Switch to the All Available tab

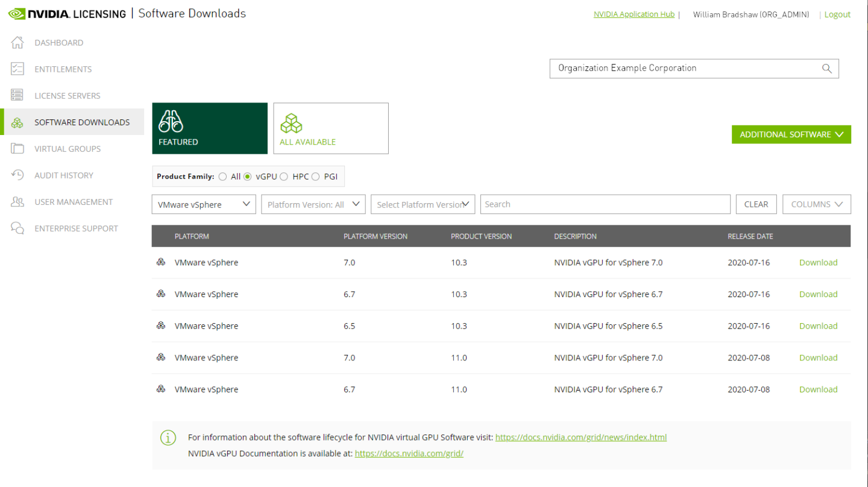pyautogui.click(x=331, y=128)
